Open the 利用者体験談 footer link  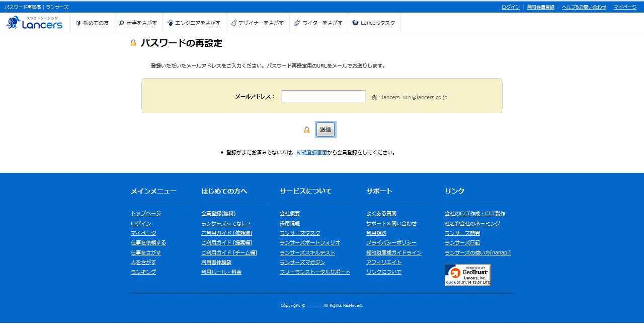pos(216,262)
